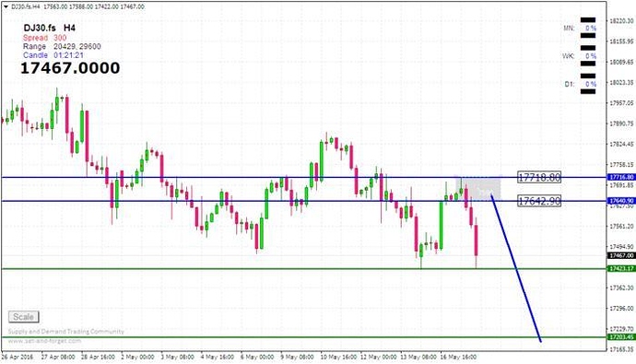Screen dimensions: 636x364
Task: Click the D1: 0 % indicator
Action: [581, 84]
